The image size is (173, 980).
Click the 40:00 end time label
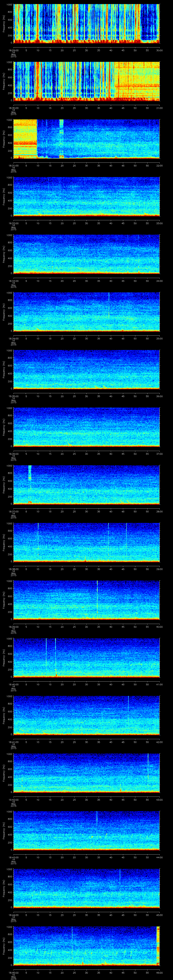tap(159, 627)
